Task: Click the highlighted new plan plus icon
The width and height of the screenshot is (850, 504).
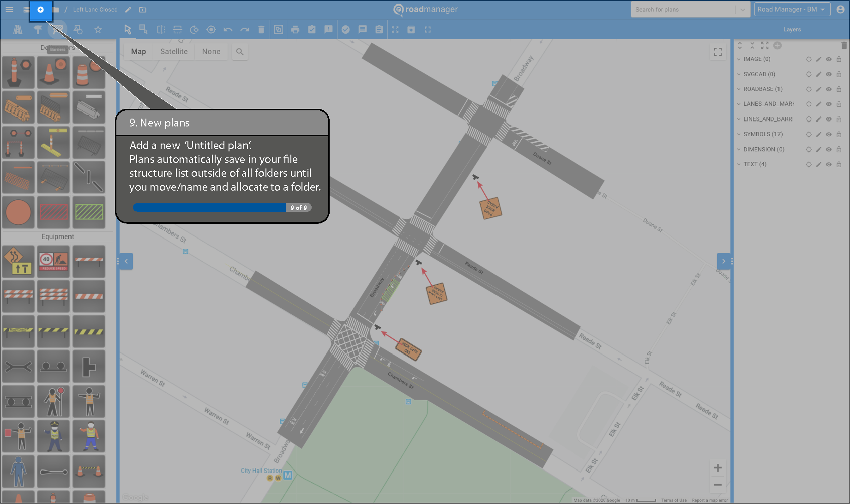Action: pos(41,10)
